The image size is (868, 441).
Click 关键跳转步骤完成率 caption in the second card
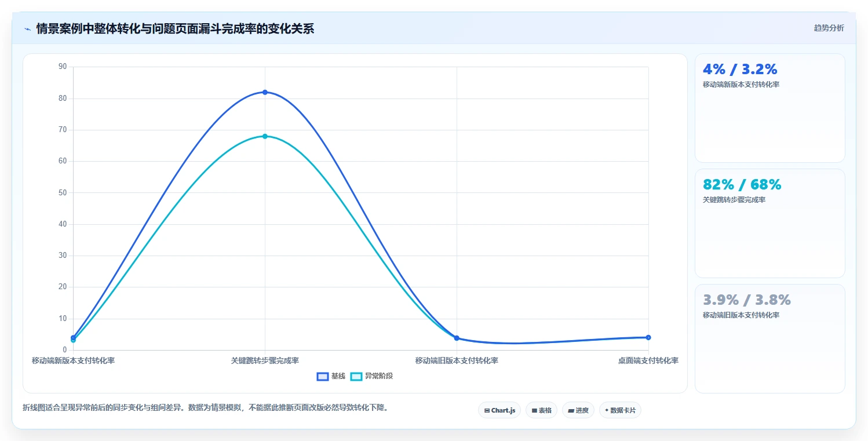(x=734, y=200)
